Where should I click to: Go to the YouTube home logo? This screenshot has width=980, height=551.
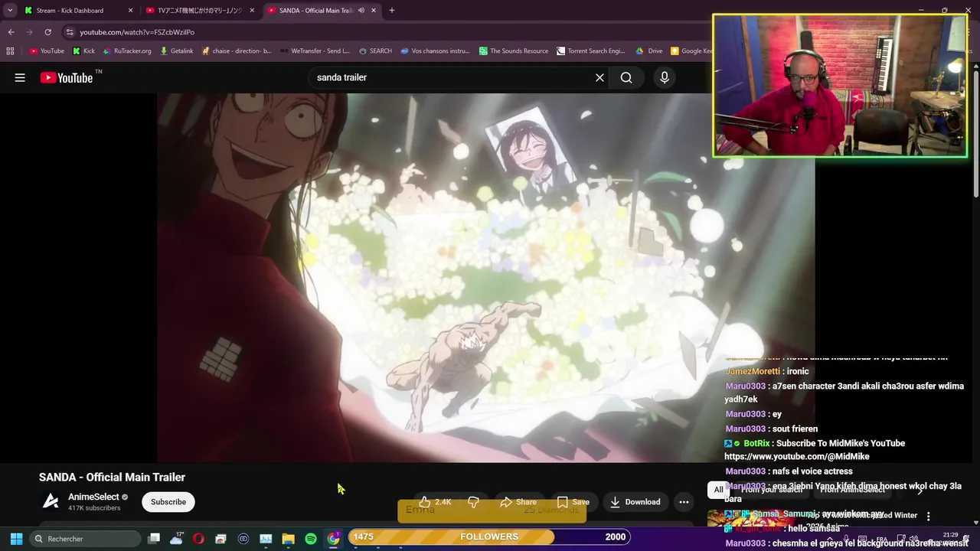[67, 77]
